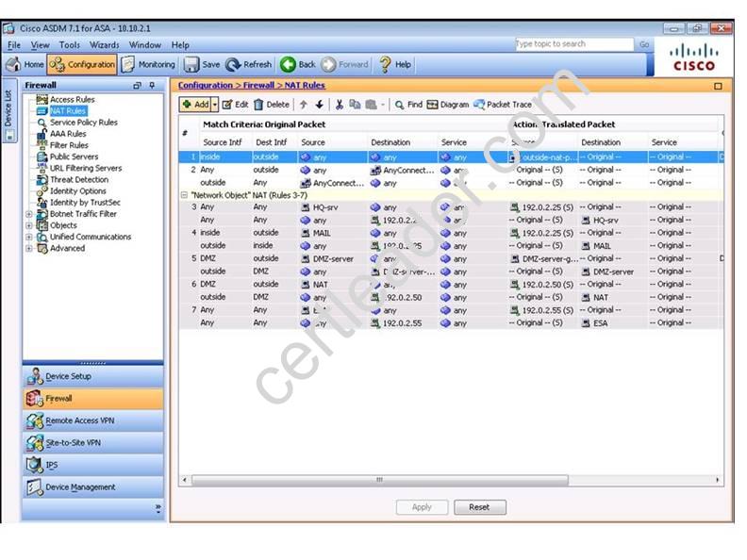Expand Botnet Traffic Filter node
This screenshot has width=747, height=560.
click(x=29, y=214)
